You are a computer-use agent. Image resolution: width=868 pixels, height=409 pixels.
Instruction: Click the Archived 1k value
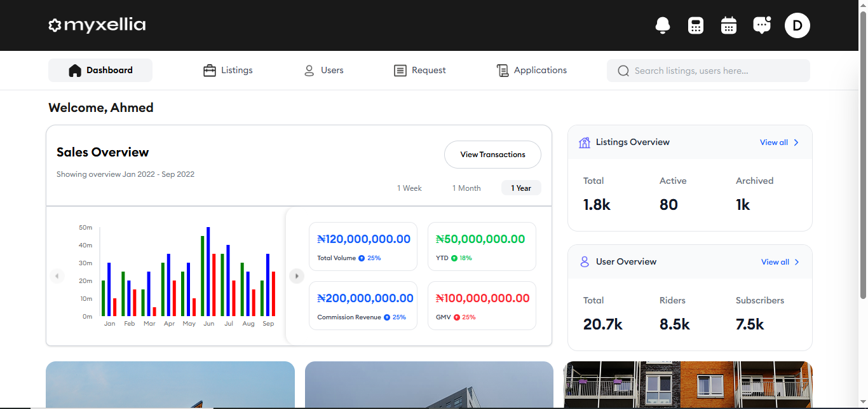point(743,205)
